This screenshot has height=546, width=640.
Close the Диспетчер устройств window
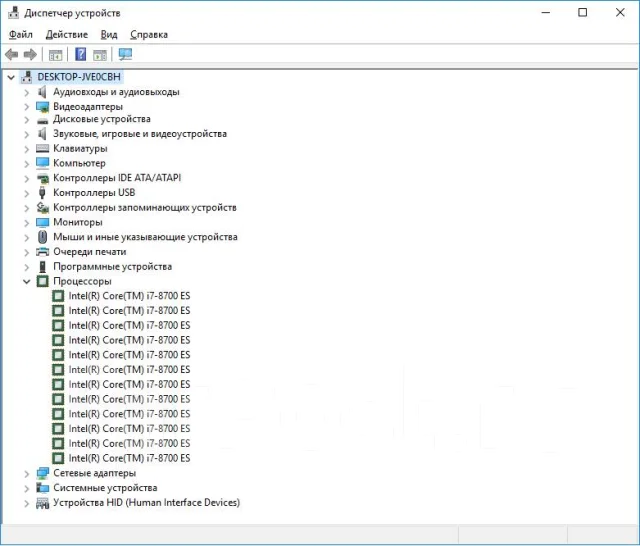click(620, 13)
